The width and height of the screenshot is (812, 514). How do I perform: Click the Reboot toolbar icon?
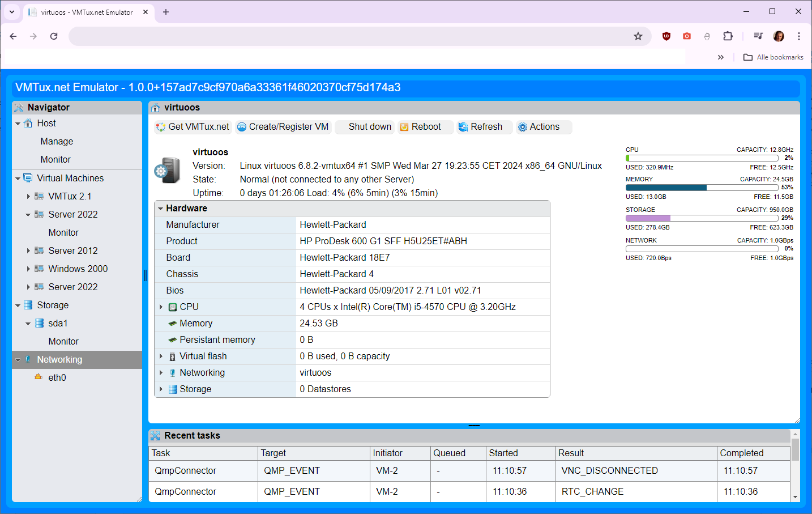[x=404, y=127]
